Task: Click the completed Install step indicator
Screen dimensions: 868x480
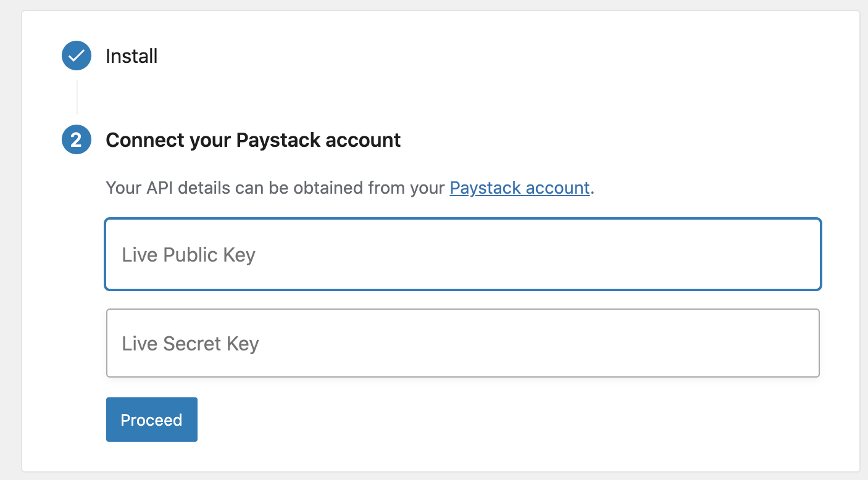Action: 77,56
